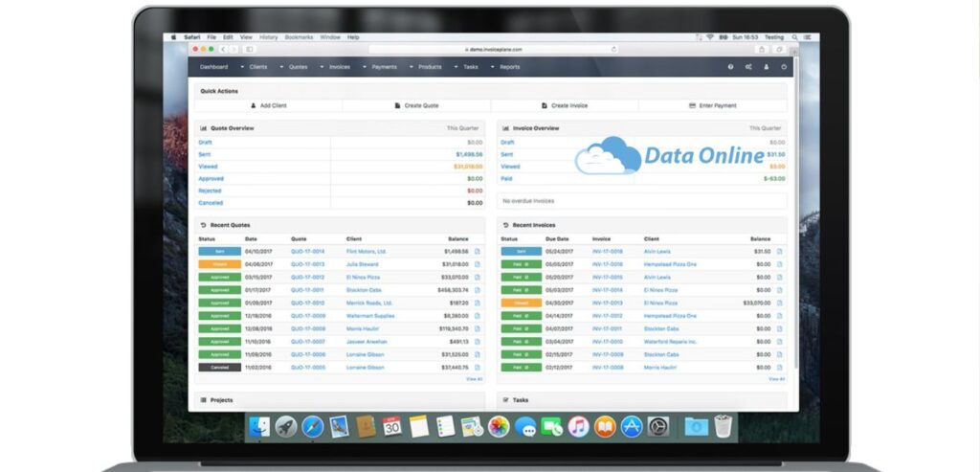Download PDF icon for invoice INV-17-0013
Viewport: 980px width, 472px height.
(x=779, y=303)
